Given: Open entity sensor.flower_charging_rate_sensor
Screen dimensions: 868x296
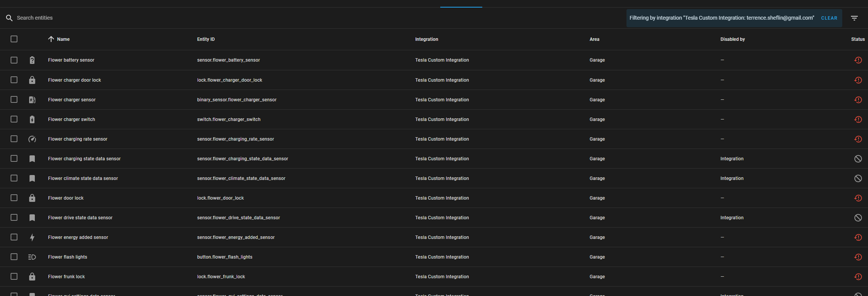Looking at the screenshot, I should click(x=235, y=139).
